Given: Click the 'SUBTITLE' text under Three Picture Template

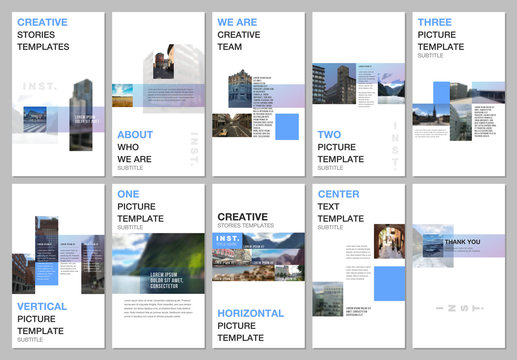Looking at the screenshot, I should (430, 56).
